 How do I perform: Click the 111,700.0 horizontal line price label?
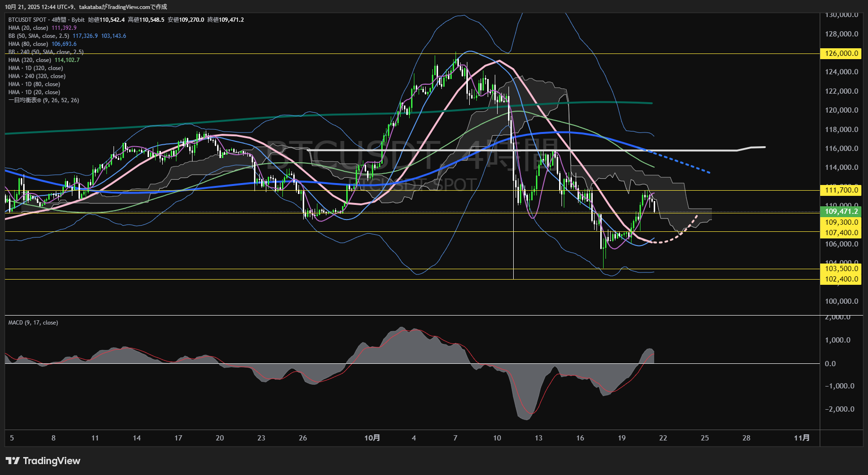click(841, 190)
